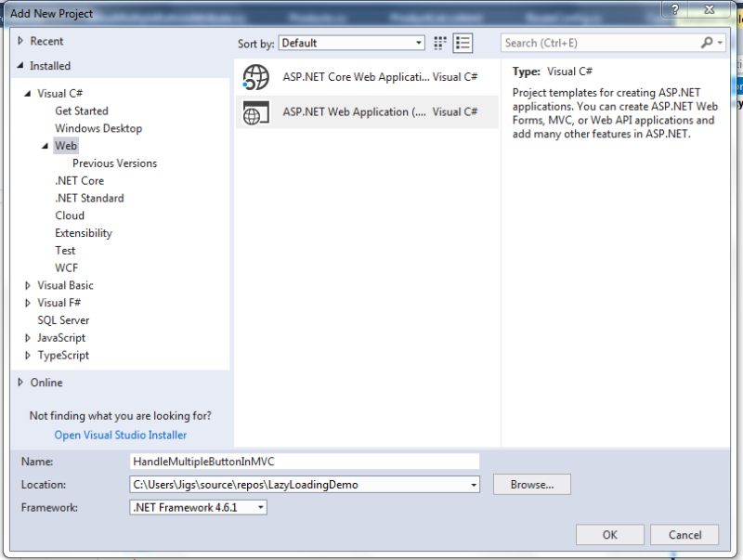The image size is (743, 560).
Task: Switch to list view of templates
Action: (463, 43)
